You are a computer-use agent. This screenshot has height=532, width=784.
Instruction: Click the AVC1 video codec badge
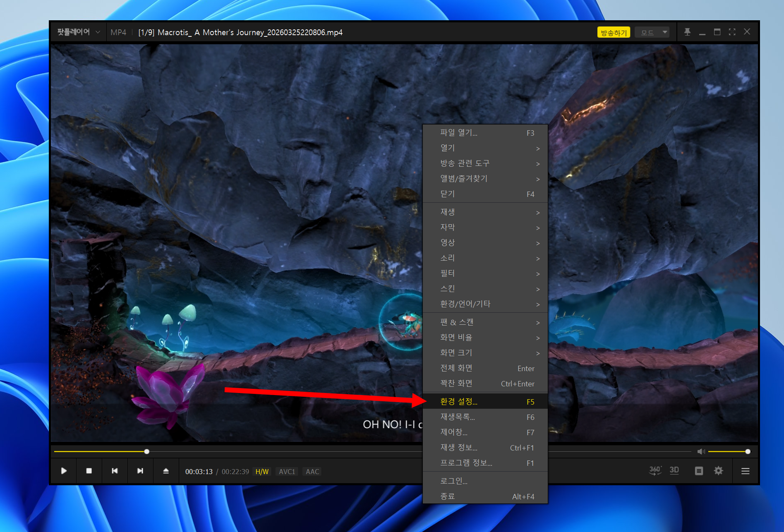[287, 472]
